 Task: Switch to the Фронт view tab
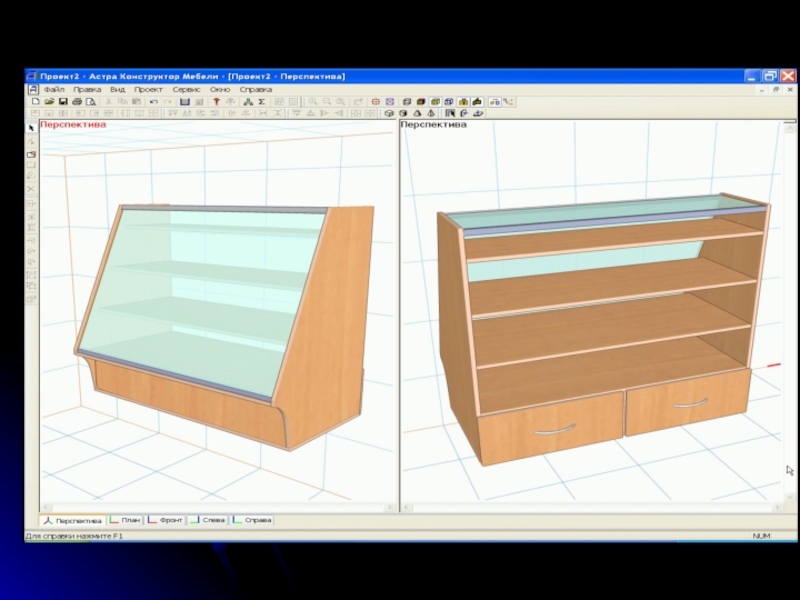(166, 520)
